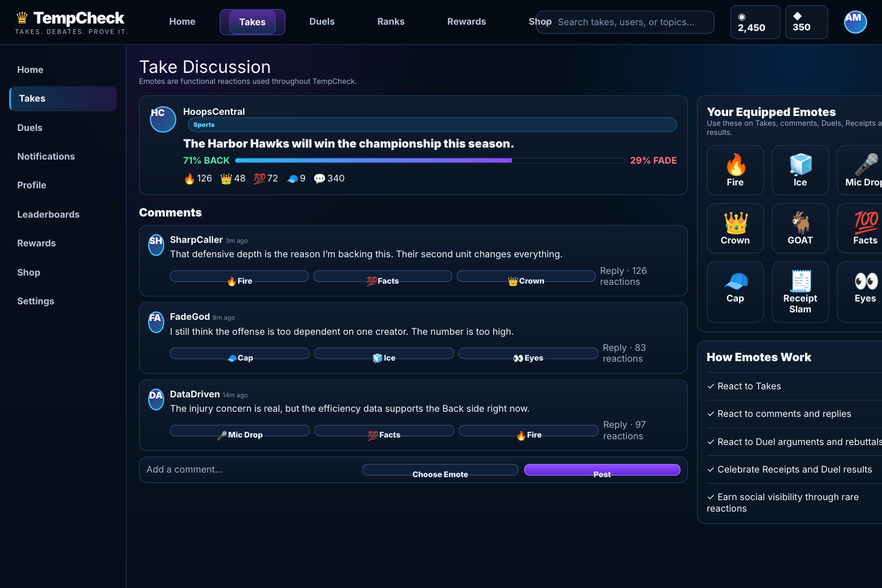This screenshot has width=882, height=588.
Task: Click the TempCheck crown logo
Action: 22,18
